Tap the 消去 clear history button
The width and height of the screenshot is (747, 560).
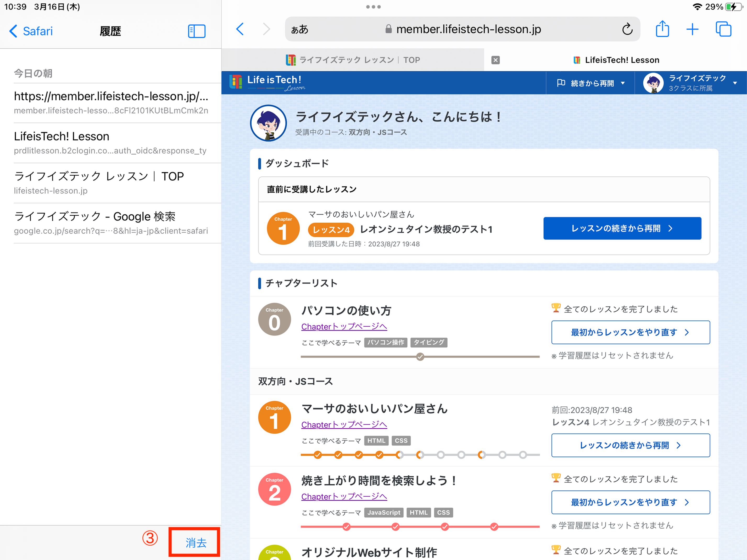(x=195, y=542)
